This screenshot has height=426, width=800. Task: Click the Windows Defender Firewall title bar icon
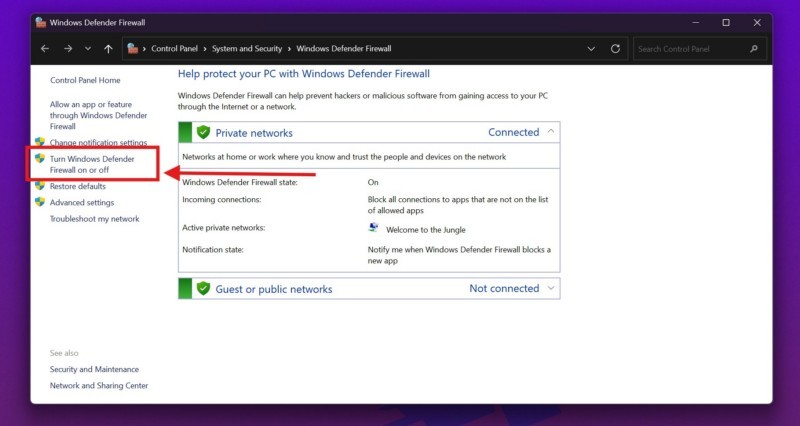39,22
